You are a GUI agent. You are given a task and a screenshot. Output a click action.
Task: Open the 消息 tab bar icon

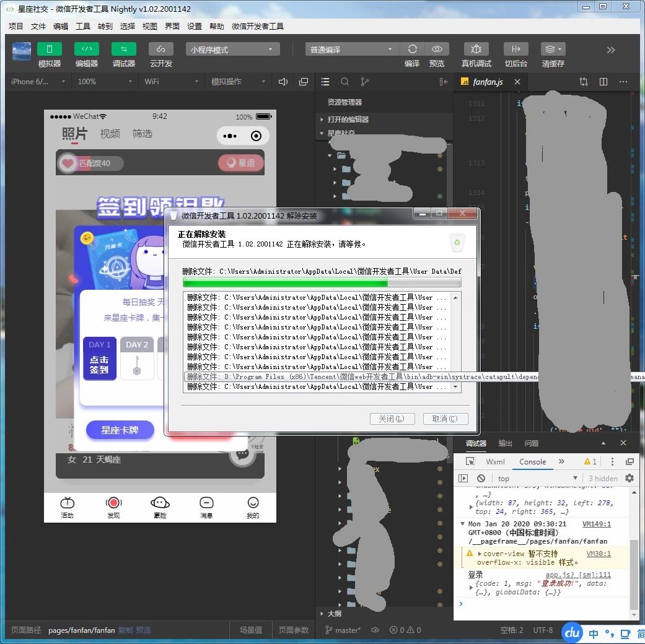[x=206, y=507]
